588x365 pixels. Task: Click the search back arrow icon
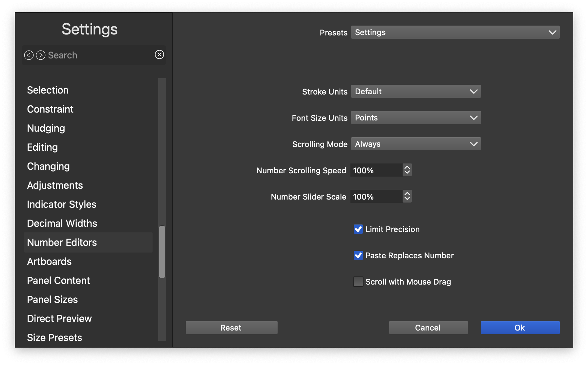(x=29, y=55)
